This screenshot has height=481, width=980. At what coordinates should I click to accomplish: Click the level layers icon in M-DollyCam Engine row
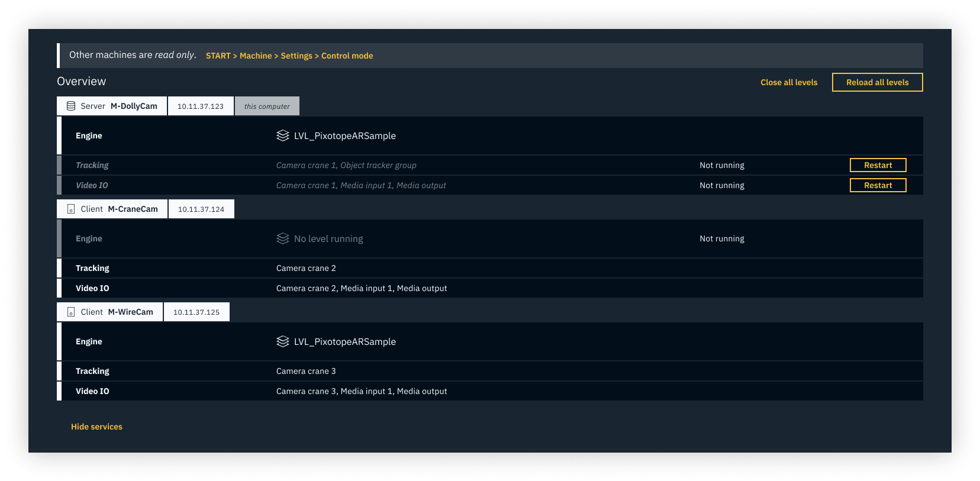point(283,135)
